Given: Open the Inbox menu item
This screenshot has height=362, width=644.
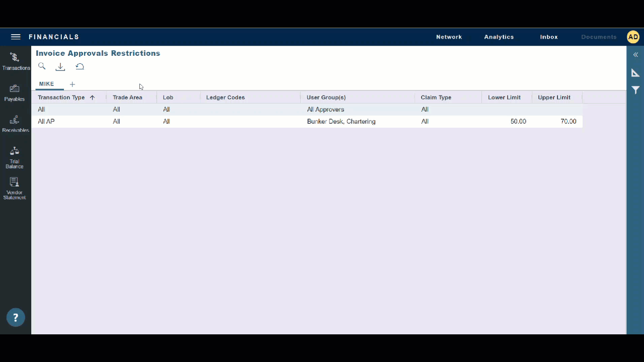Looking at the screenshot, I should coord(548,36).
